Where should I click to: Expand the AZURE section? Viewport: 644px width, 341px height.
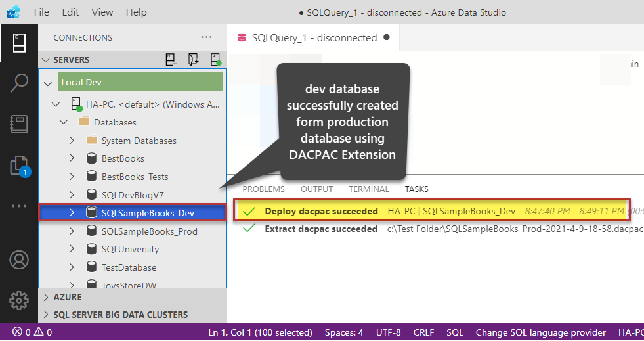click(x=46, y=296)
